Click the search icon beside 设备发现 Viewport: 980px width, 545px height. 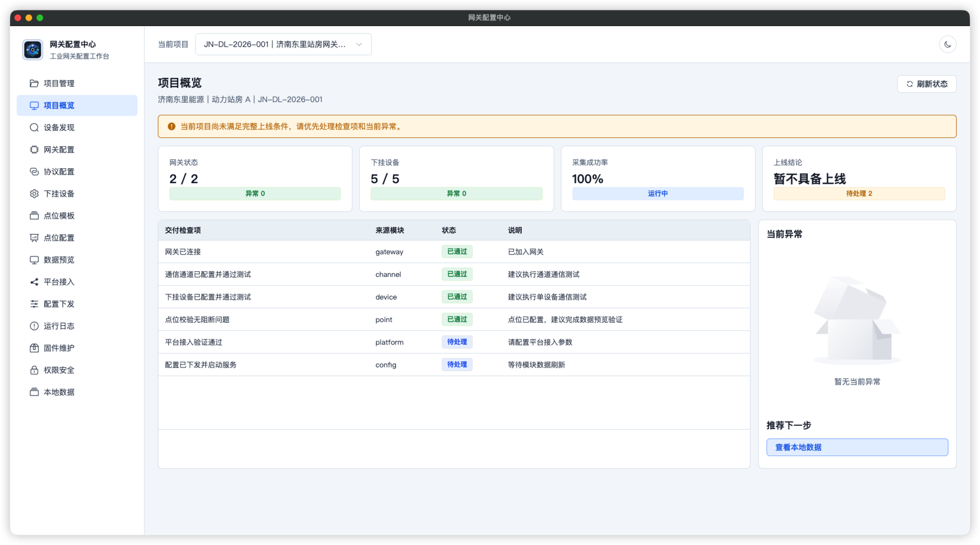tap(34, 127)
